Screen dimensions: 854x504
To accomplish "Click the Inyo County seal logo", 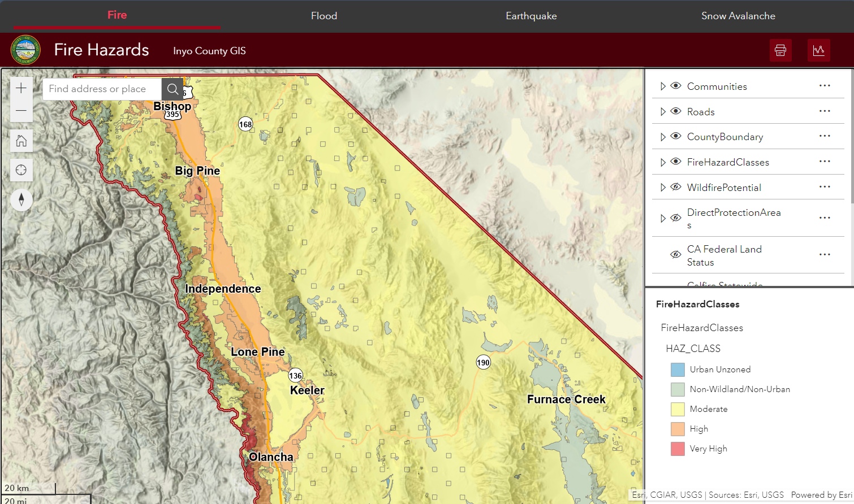I will (25, 50).
